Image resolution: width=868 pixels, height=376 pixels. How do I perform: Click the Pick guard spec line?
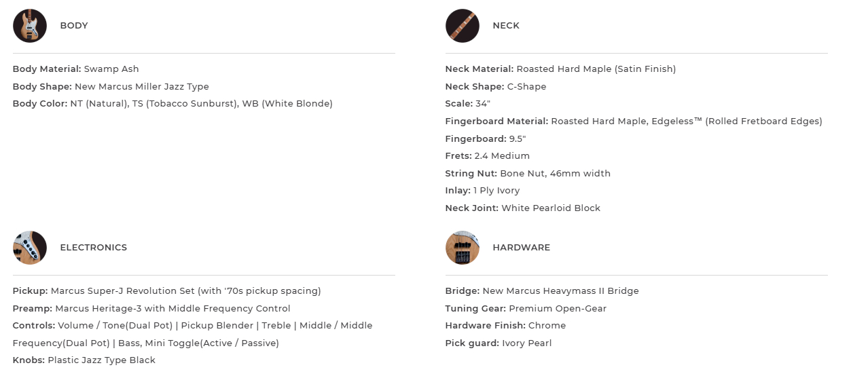[x=499, y=343]
